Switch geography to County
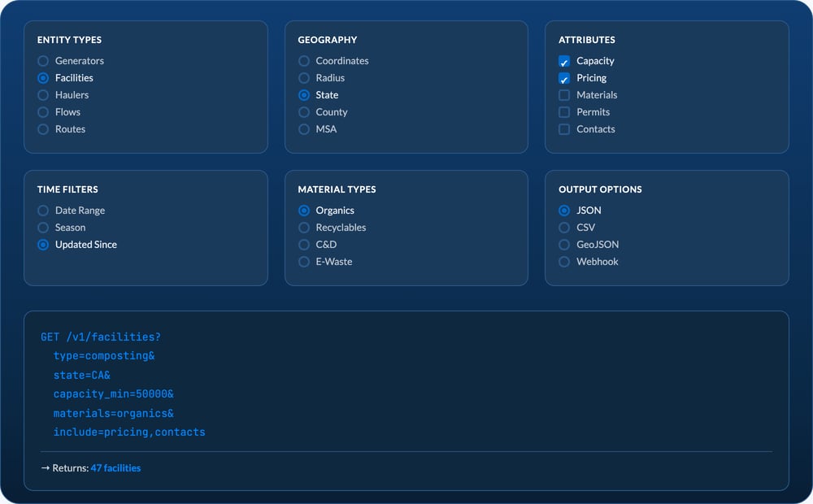 pyautogui.click(x=304, y=112)
